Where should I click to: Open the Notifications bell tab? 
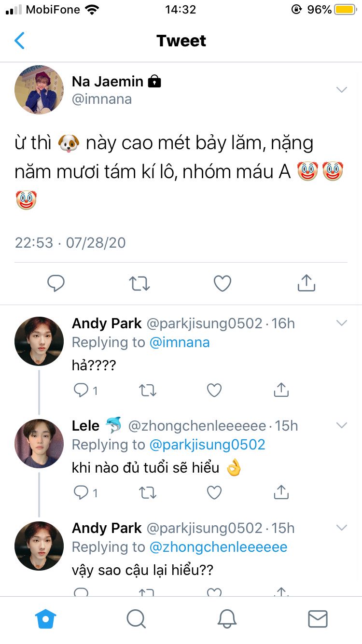click(227, 618)
